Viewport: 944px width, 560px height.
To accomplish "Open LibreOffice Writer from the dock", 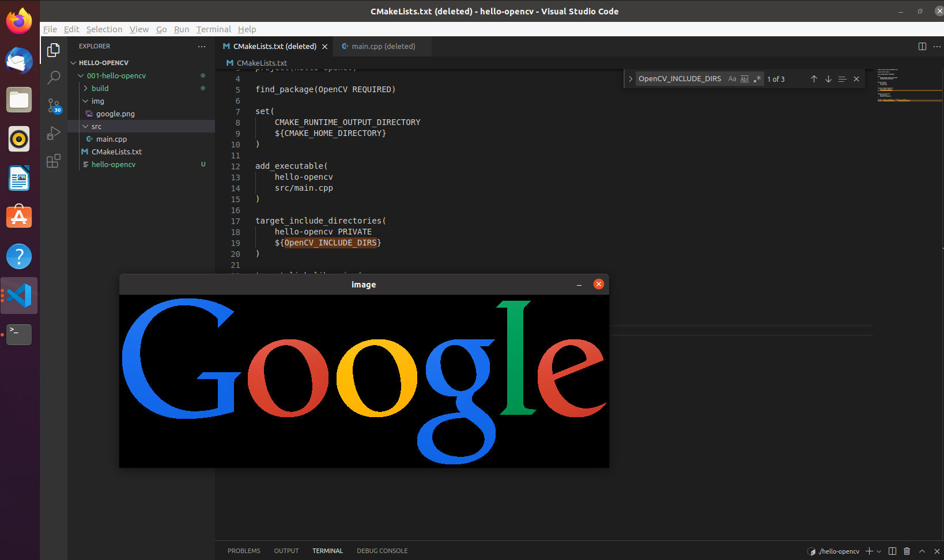I will tap(19, 178).
